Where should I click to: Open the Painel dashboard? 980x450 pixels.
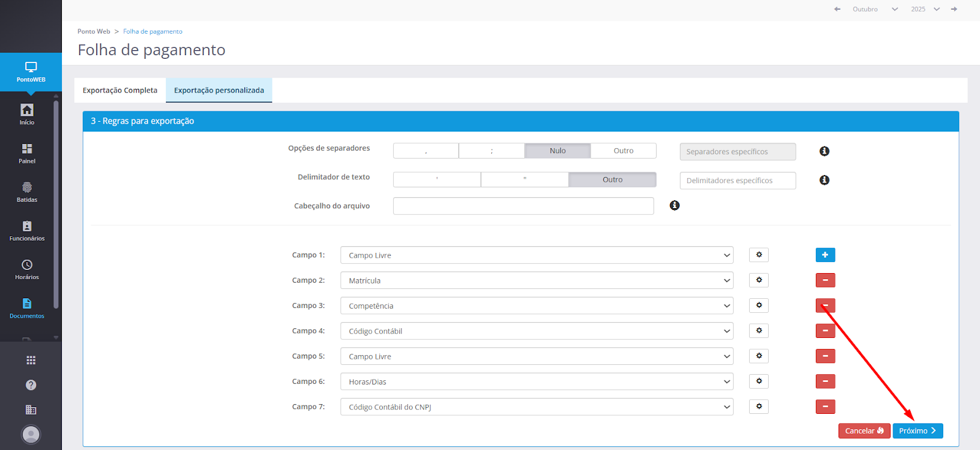pos(27,153)
